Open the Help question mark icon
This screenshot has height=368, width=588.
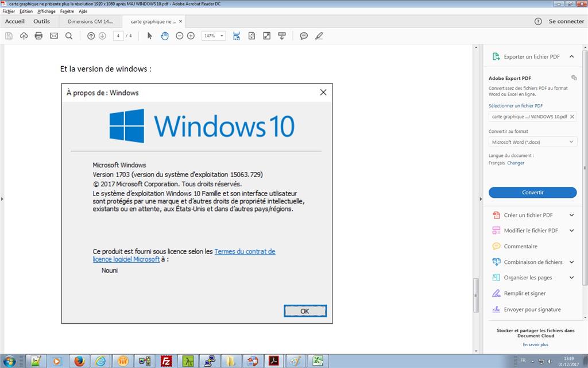tap(538, 21)
